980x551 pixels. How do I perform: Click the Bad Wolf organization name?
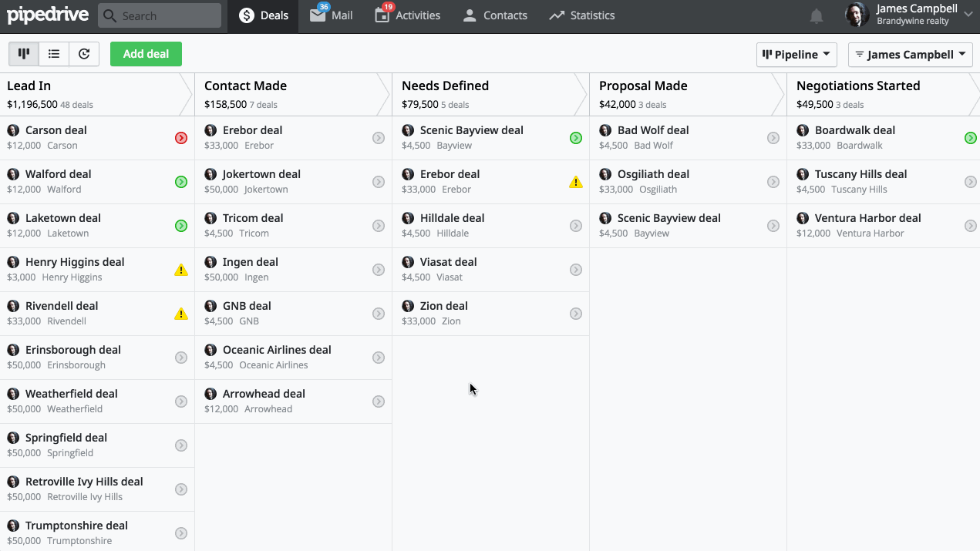click(653, 146)
